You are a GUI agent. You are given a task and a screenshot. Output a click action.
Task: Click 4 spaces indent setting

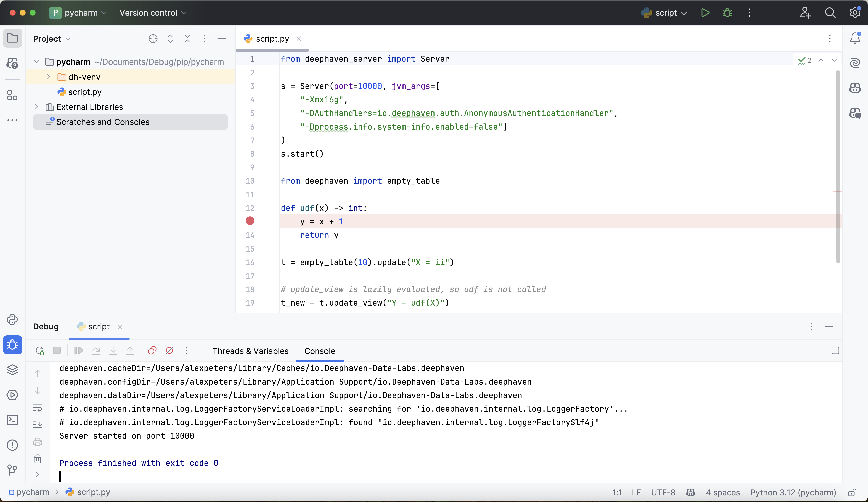[723, 492]
